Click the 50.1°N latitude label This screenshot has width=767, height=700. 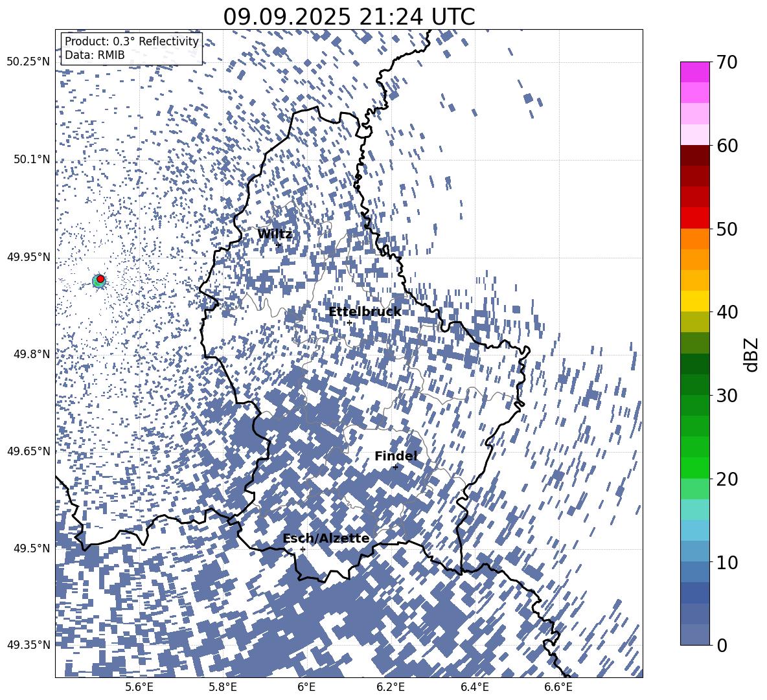pyautogui.click(x=32, y=159)
